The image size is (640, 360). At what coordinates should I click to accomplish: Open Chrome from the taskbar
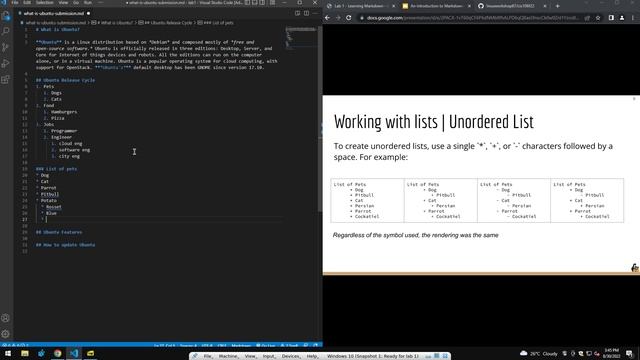58,353
